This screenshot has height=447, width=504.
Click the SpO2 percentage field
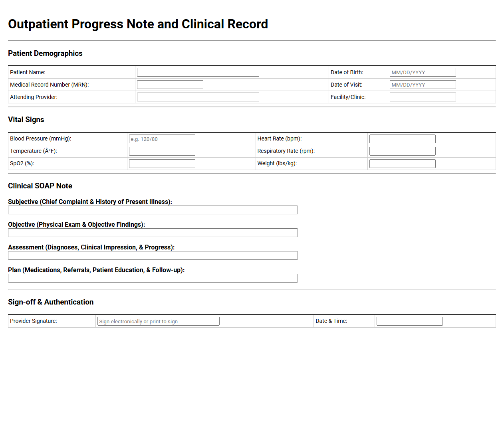[162, 164]
